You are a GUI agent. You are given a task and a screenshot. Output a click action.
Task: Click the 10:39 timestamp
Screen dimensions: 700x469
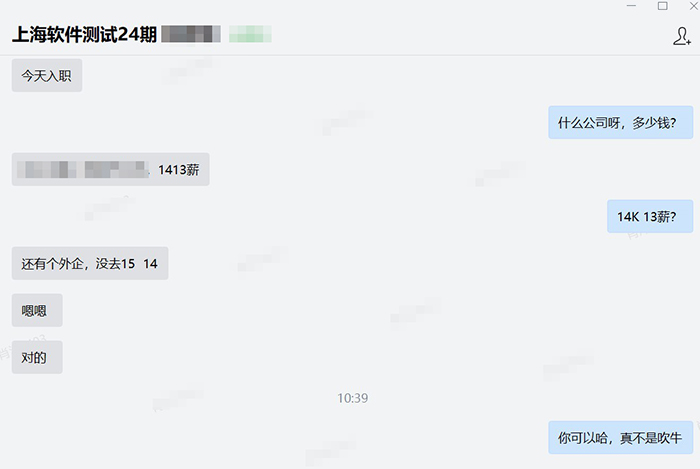coord(353,398)
